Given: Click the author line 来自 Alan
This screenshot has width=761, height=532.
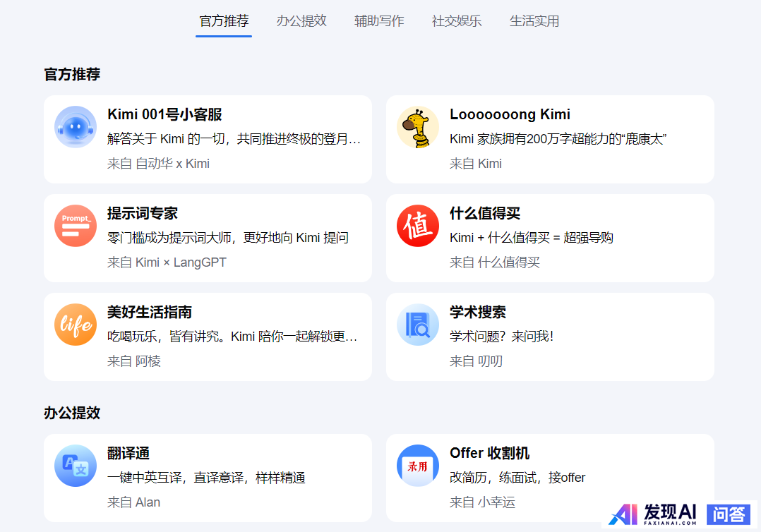Looking at the screenshot, I should click(x=134, y=502).
